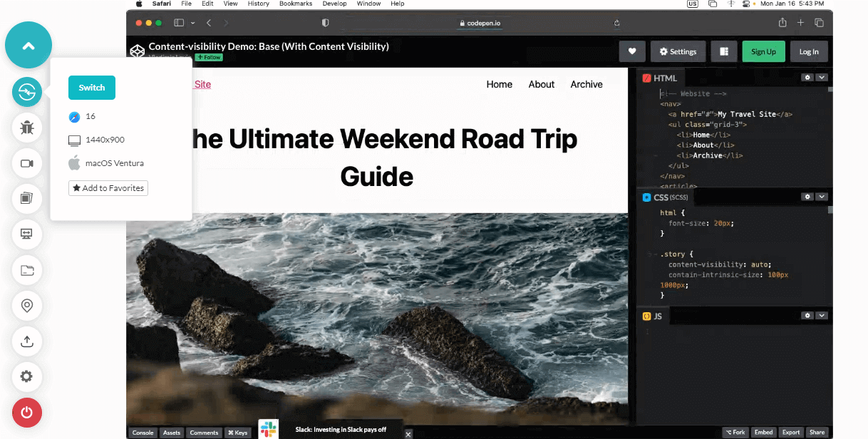Click the green Follow button
Screen dimensions: 868x439
[209, 57]
